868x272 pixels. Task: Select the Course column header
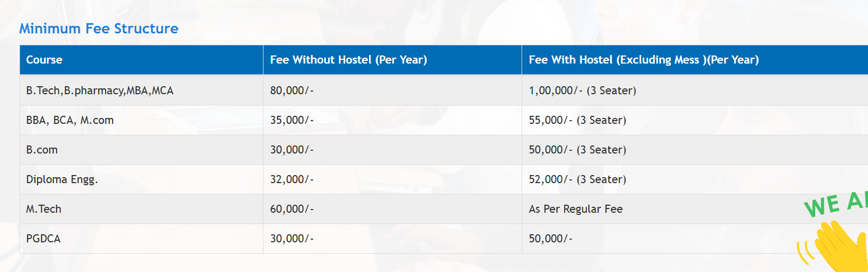tap(44, 60)
